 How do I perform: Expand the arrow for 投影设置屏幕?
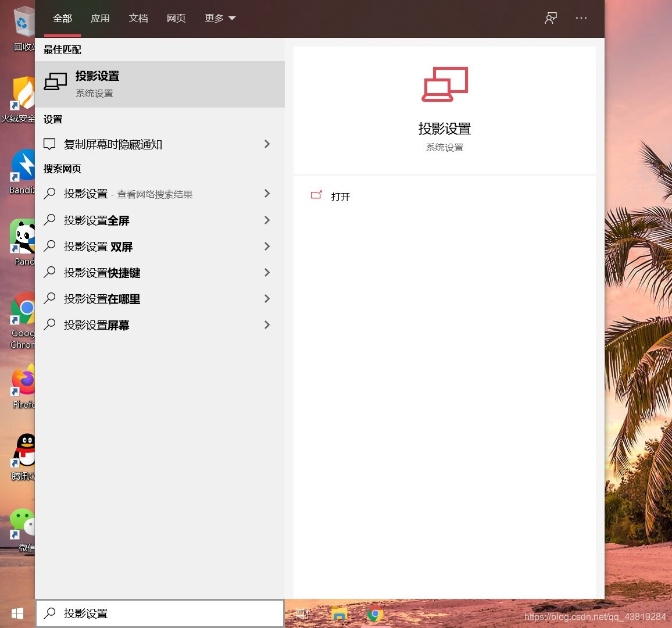click(x=267, y=325)
